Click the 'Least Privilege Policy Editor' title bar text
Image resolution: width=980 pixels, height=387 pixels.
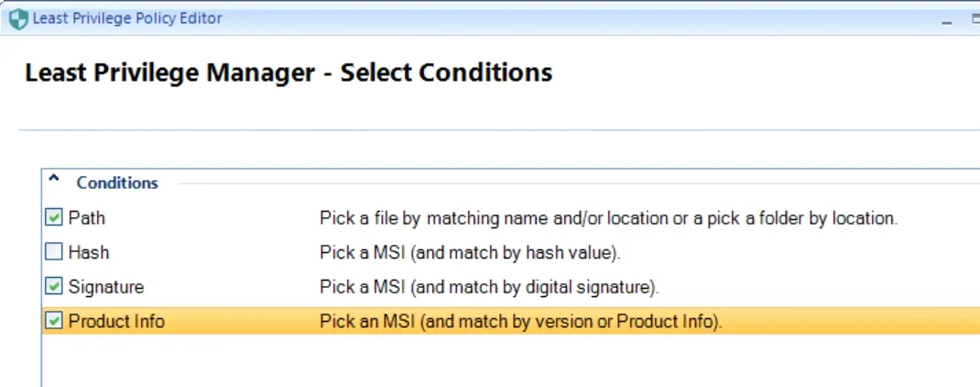click(127, 18)
